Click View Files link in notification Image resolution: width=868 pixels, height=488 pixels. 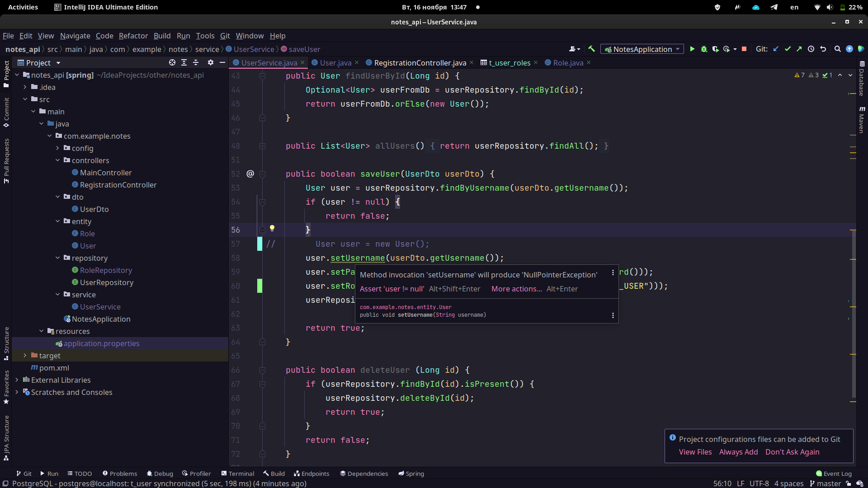695,452
